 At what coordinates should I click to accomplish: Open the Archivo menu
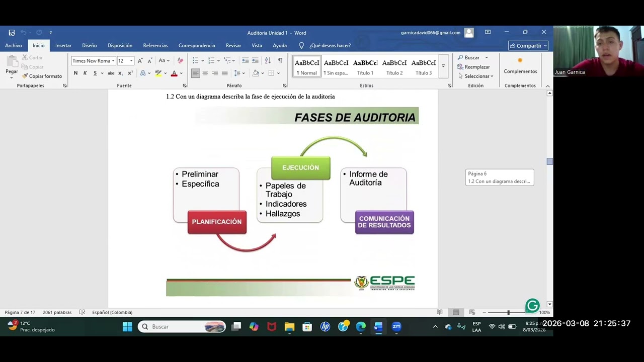pyautogui.click(x=14, y=46)
